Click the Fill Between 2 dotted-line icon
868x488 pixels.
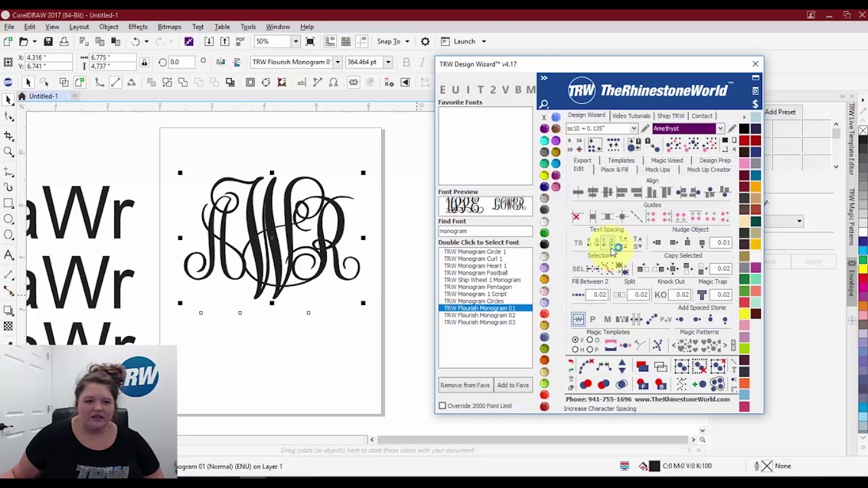pyautogui.click(x=578, y=295)
